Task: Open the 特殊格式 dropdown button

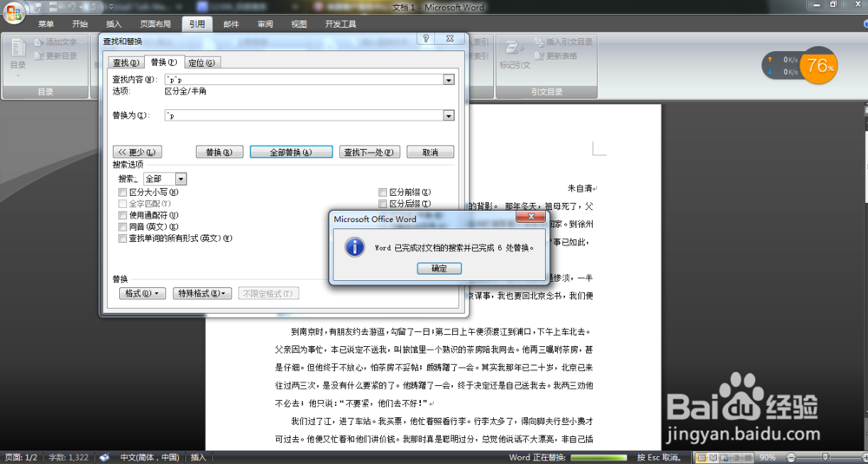Action: 202,294
